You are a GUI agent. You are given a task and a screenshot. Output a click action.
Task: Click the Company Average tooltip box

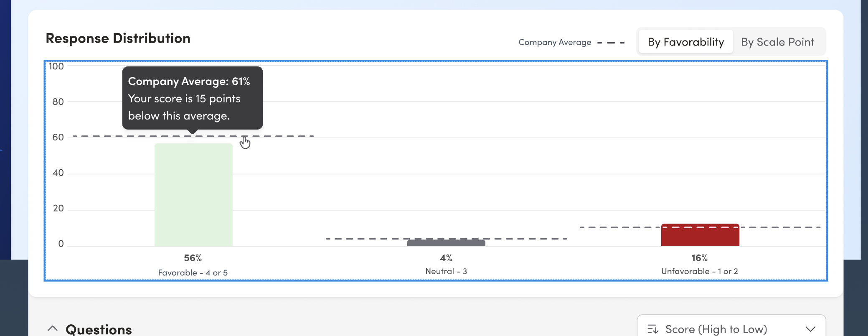point(193,98)
